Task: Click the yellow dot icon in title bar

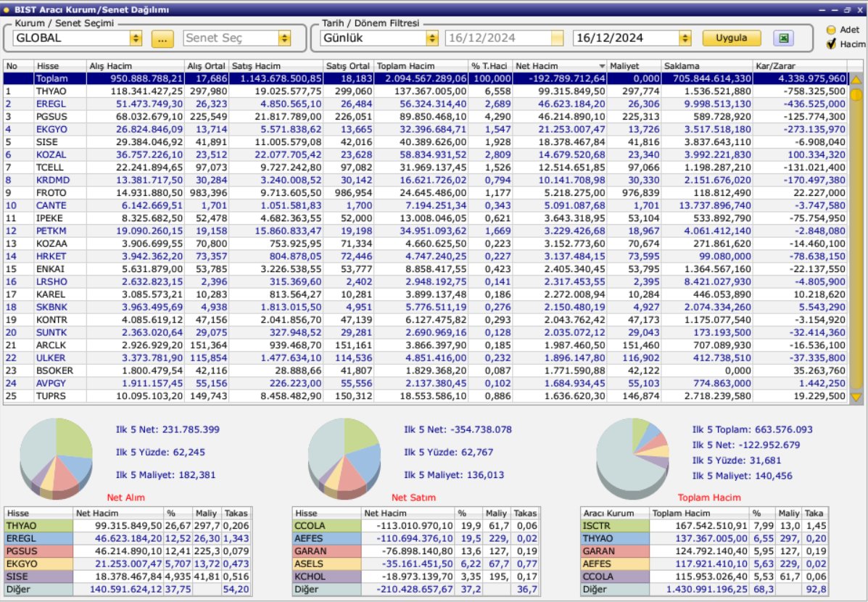Action: (7, 10)
